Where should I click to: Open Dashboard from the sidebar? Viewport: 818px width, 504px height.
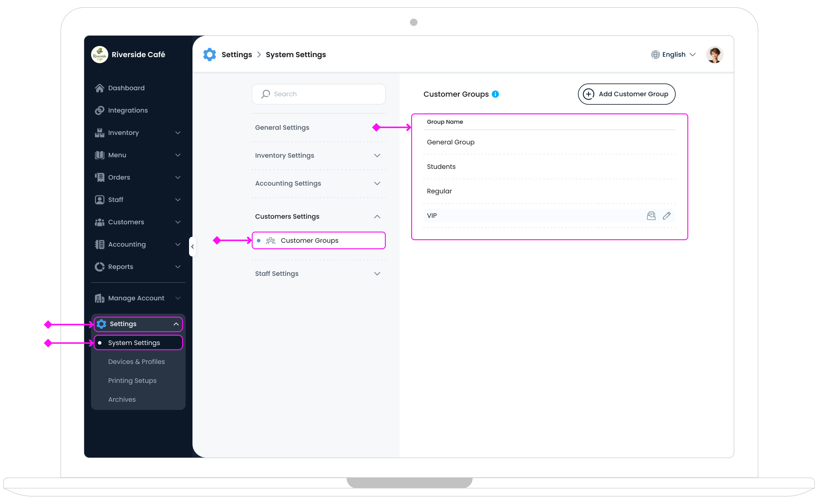pyautogui.click(x=126, y=88)
